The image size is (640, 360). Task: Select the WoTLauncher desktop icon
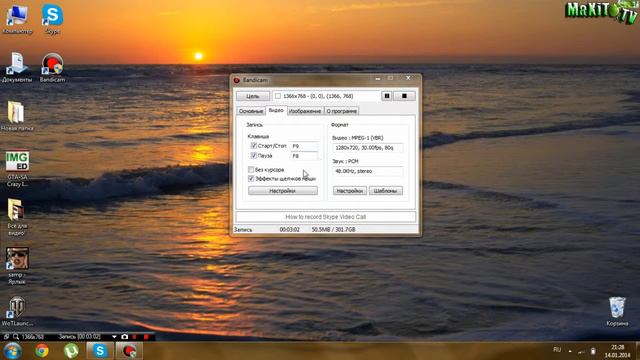pyautogui.click(x=17, y=311)
